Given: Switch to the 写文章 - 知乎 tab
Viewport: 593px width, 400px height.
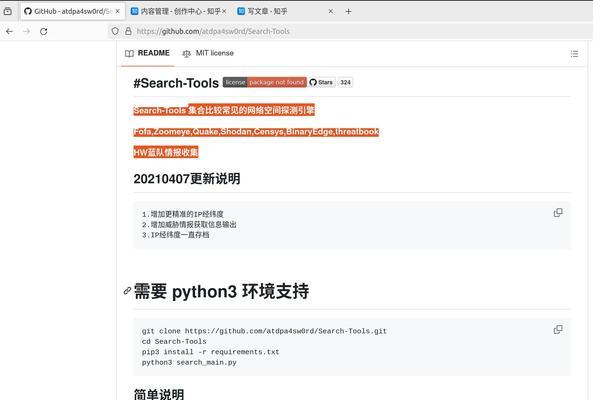Looking at the screenshot, I should click(x=285, y=11).
